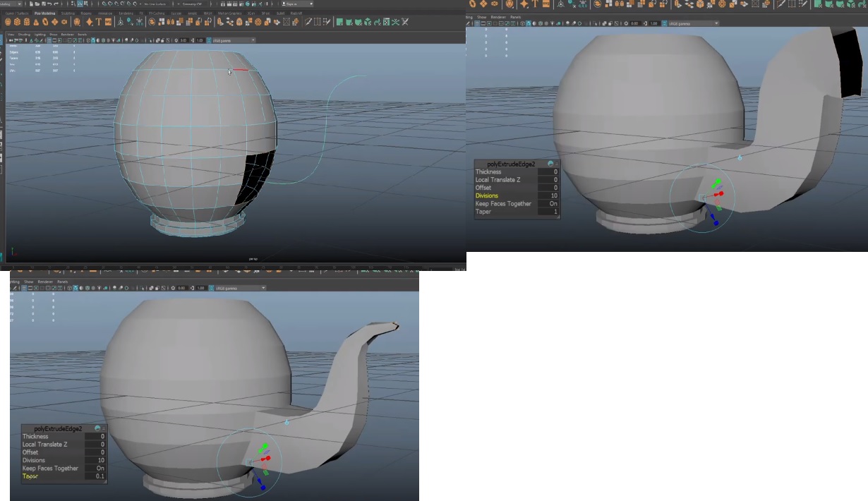Toggle wireframe display icon in Taper 1 panel toolbar
The height and width of the screenshot is (501, 868).
point(522,23)
